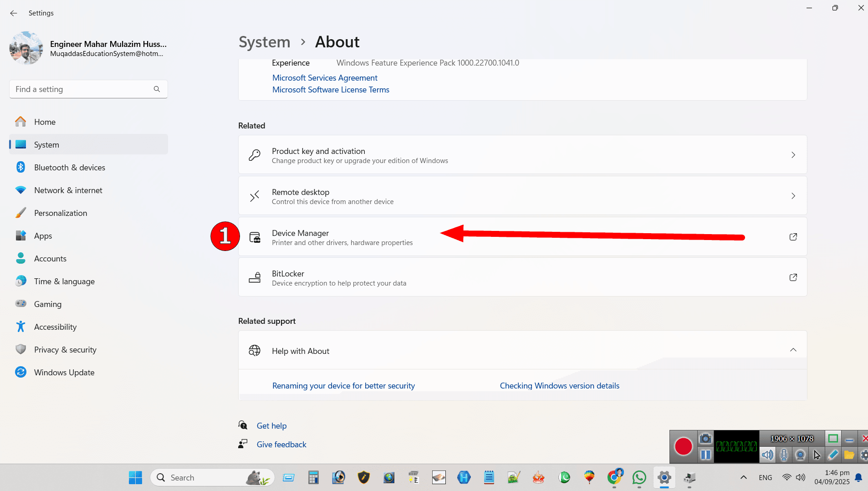The width and height of the screenshot is (868, 491).
Task: Click the pause button in the recorder toolbar
Action: point(705,455)
